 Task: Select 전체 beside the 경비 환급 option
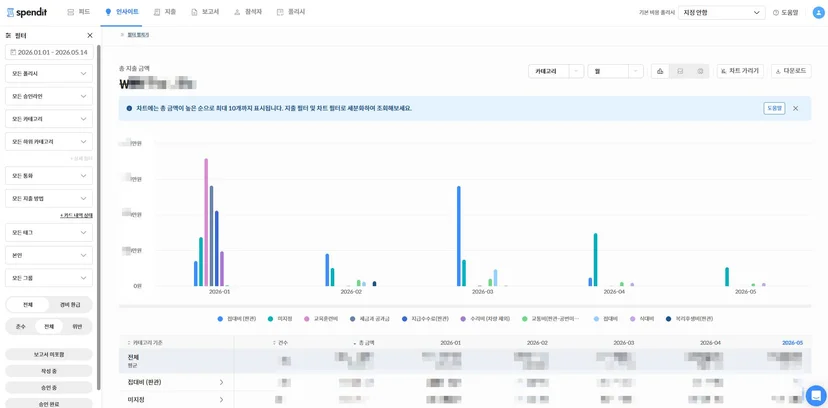28,305
